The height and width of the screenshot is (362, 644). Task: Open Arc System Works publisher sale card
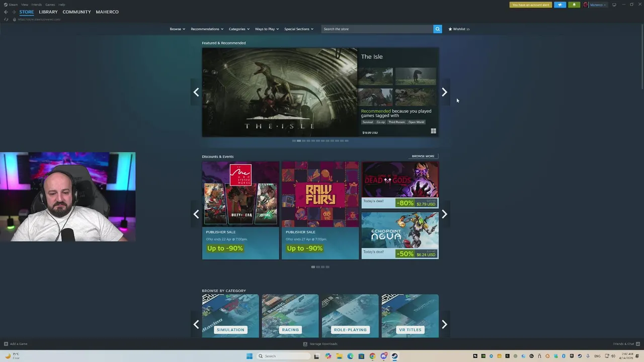click(x=240, y=210)
